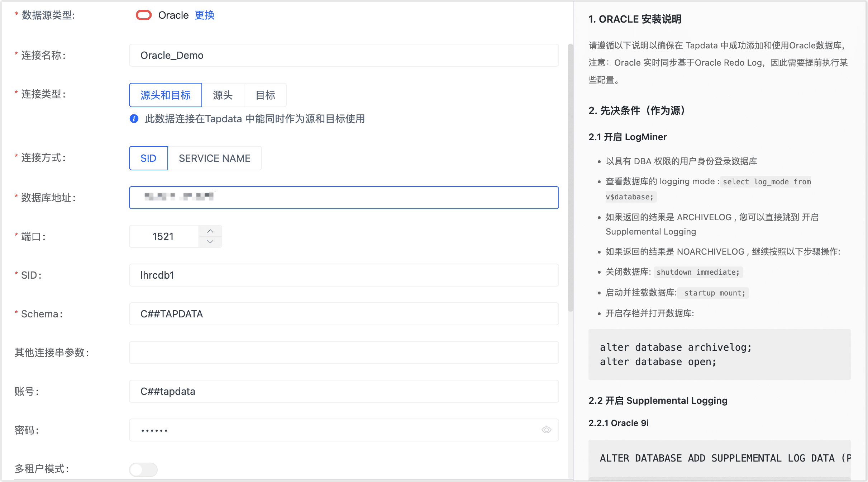
Task: Choose SID connection method
Action: [x=148, y=158]
